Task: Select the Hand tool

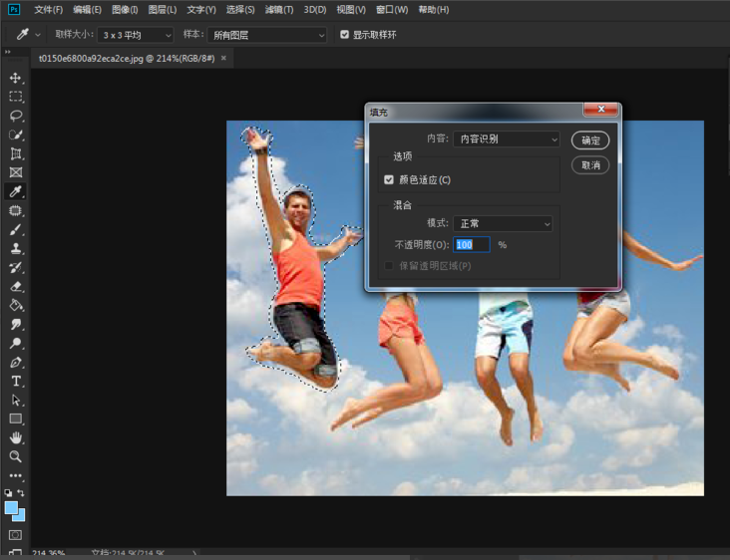Action: [16, 437]
